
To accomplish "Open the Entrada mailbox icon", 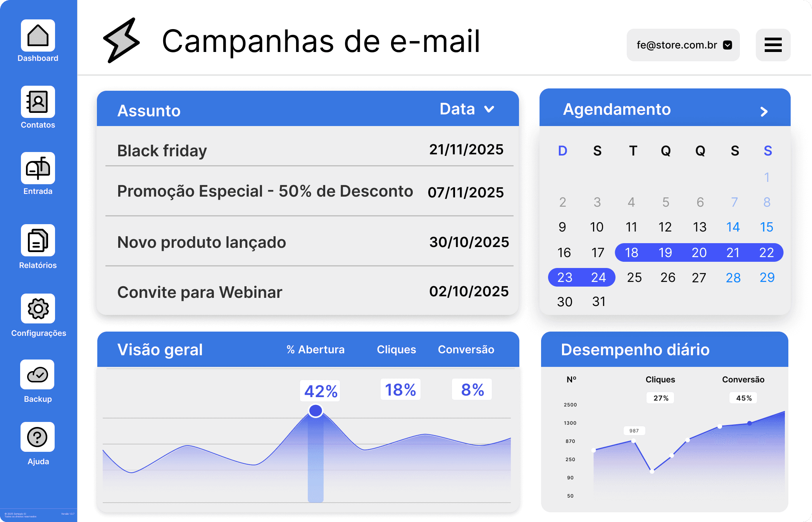I will click(38, 168).
